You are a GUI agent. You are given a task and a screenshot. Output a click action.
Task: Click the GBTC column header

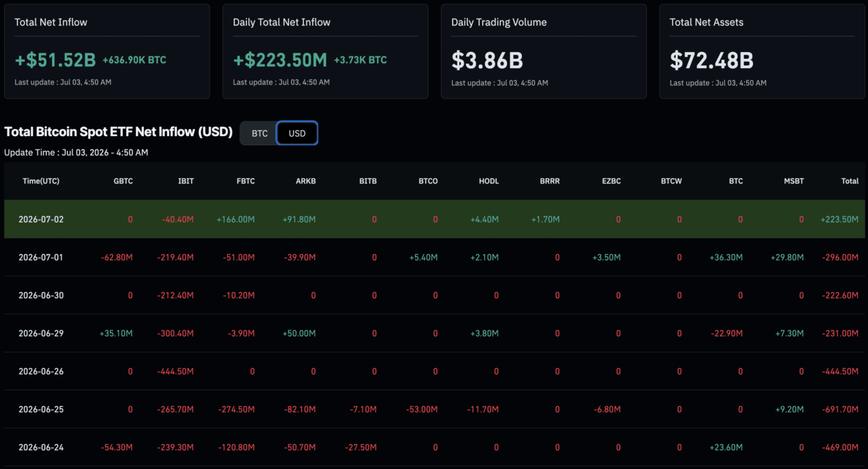click(x=124, y=181)
